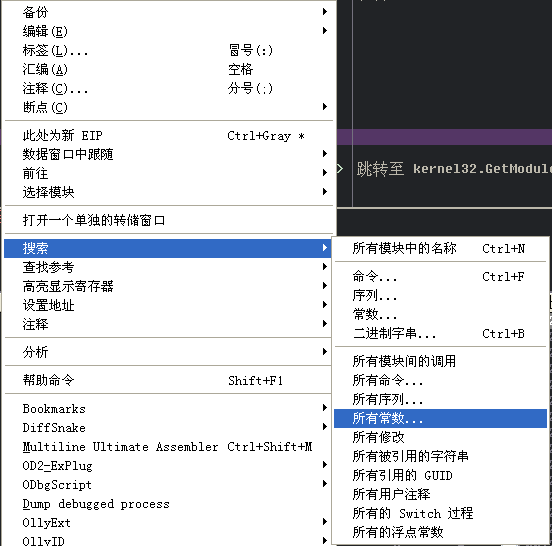The height and width of the screenshot is (546, 552).
Task: Select 所有的 Switch 过程
Action: point(440,513)
